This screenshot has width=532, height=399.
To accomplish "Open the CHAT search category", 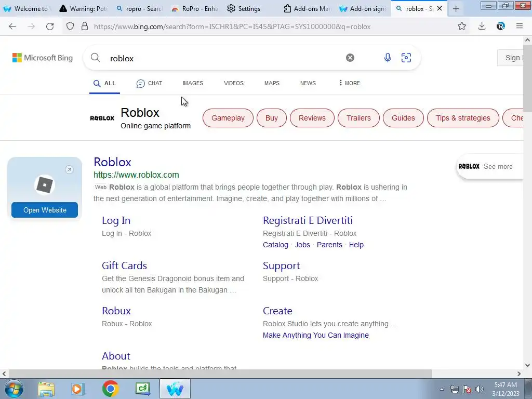I will (149, 83).
